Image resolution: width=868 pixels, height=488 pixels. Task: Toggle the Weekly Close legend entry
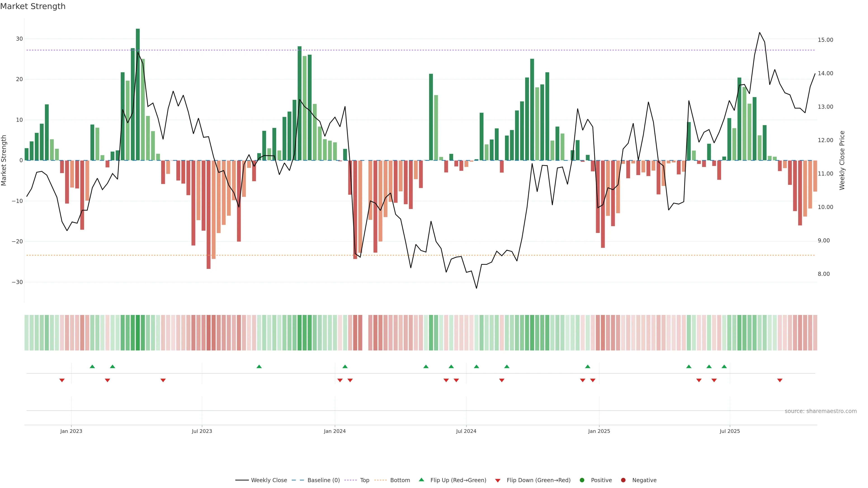pos(269,480)
